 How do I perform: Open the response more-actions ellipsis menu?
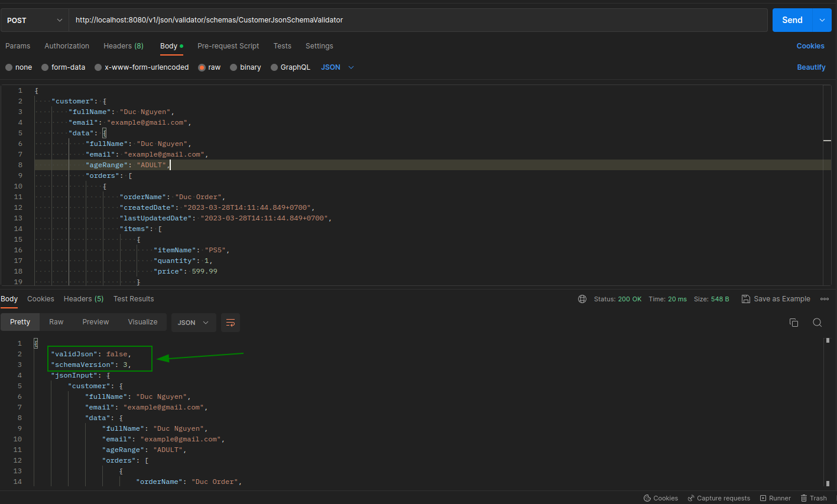pyautogui.click(x=825, y=299)
